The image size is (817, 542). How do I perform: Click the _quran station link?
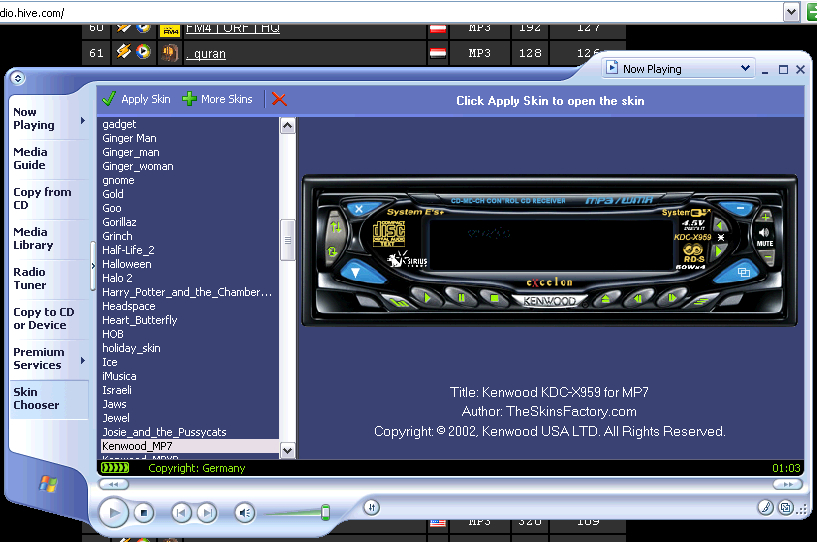point(207,53)
